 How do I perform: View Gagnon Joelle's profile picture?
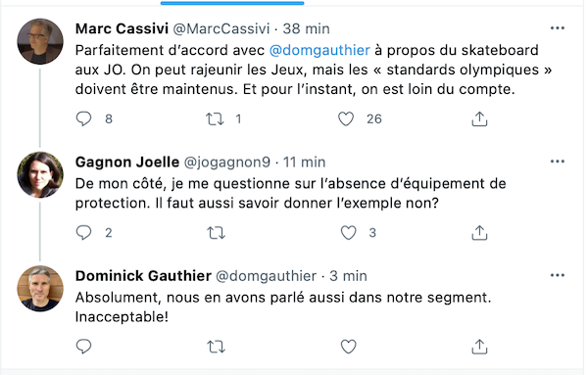pyautogui.click(x=40, y=174)
